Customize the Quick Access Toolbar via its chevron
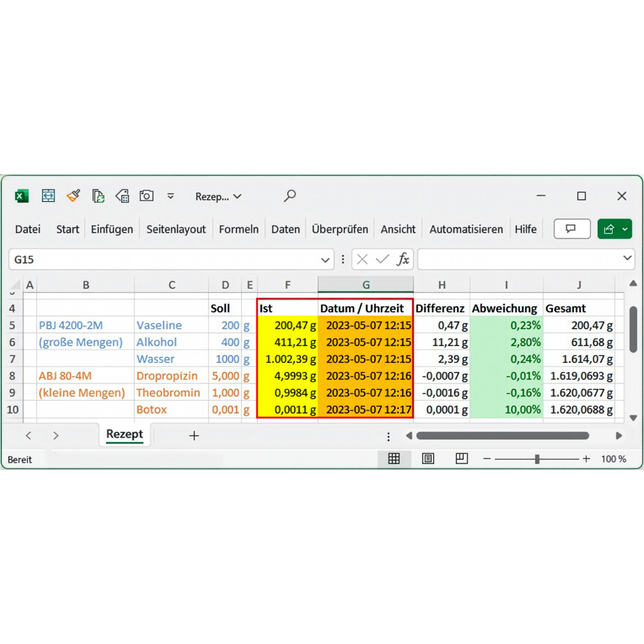This screenshot has height=644, width=644. tap(171, 196)
